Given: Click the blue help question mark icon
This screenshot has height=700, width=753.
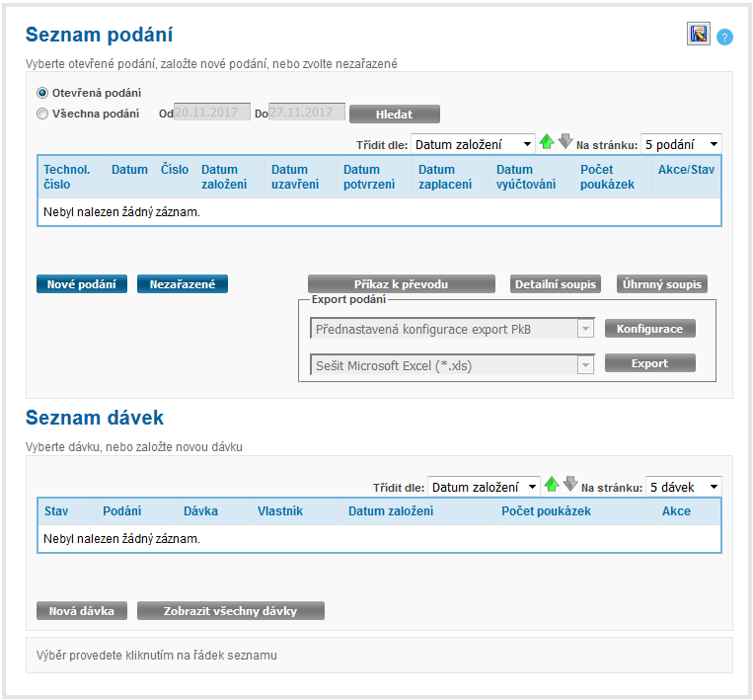Looking at the screenshot, I should pyautogui.click(x=725, y=37).
